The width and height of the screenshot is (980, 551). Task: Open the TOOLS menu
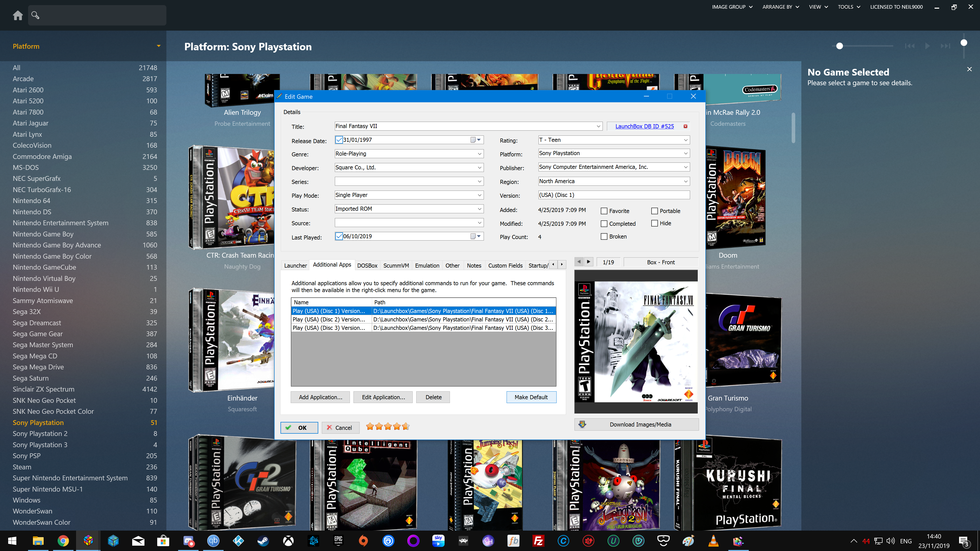coord(849,7)
